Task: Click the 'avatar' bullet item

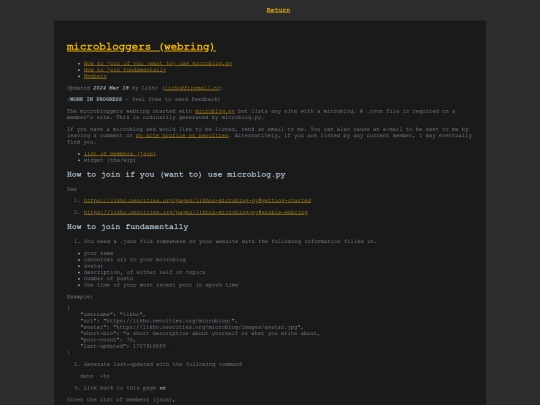Action: (x=93, y=266)
